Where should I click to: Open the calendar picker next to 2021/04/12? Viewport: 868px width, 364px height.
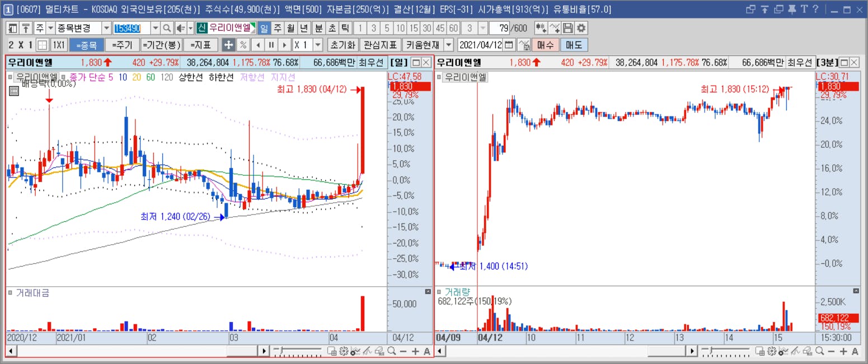[x=509, y=45]
